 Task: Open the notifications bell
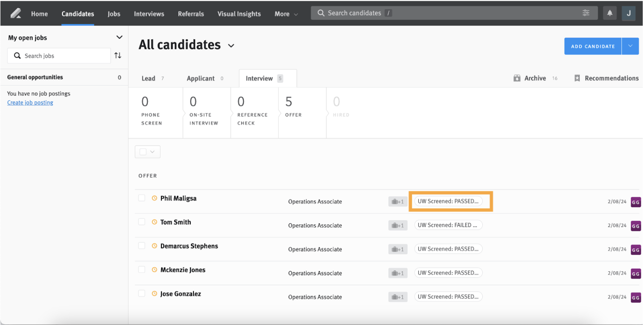tap(610, 13)
